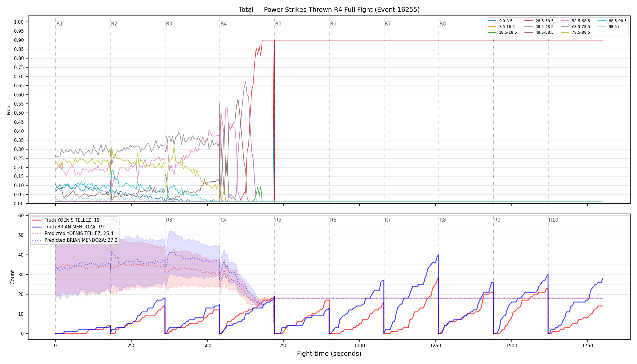Click the R8 round marker in the top chart
637x364 pixels.
[443, 24]
